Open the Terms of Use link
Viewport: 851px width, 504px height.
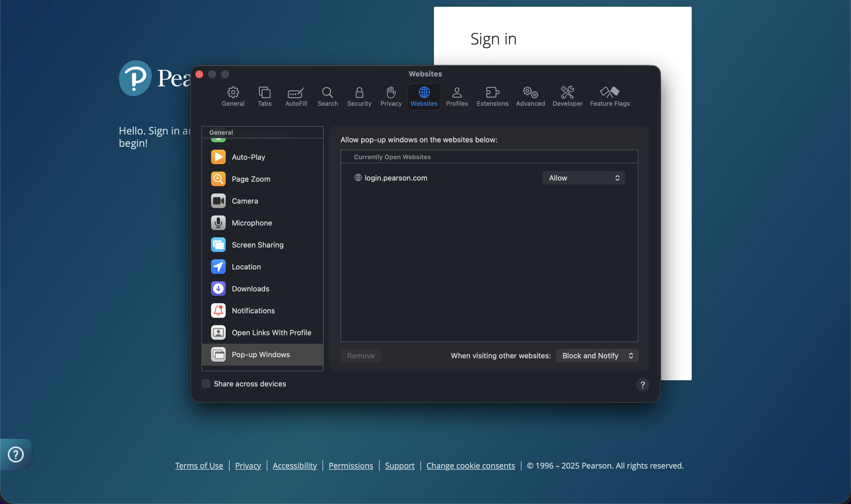199,466
